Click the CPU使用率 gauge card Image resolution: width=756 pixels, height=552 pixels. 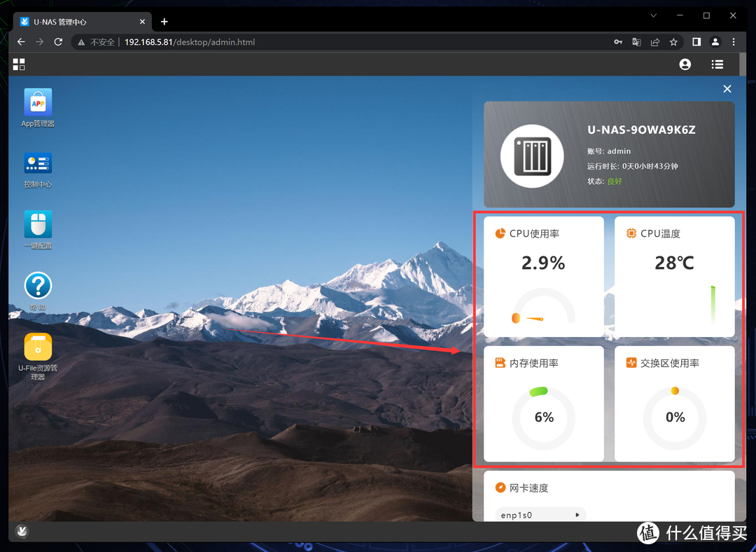(543, 277)
